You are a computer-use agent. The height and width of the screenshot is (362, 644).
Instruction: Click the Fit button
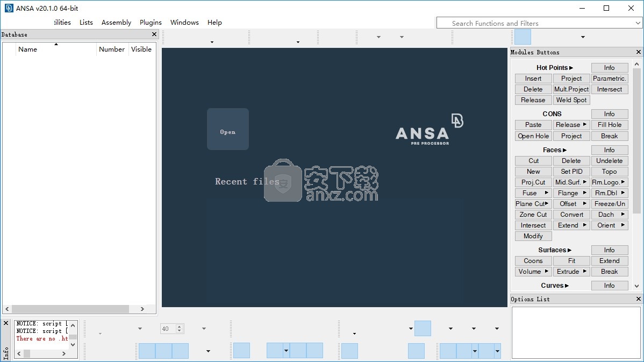[571, 260]
